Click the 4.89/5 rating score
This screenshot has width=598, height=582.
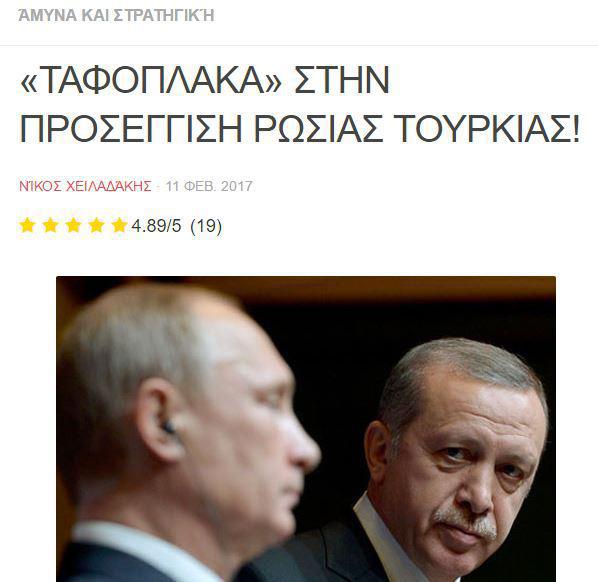point(156,226)
